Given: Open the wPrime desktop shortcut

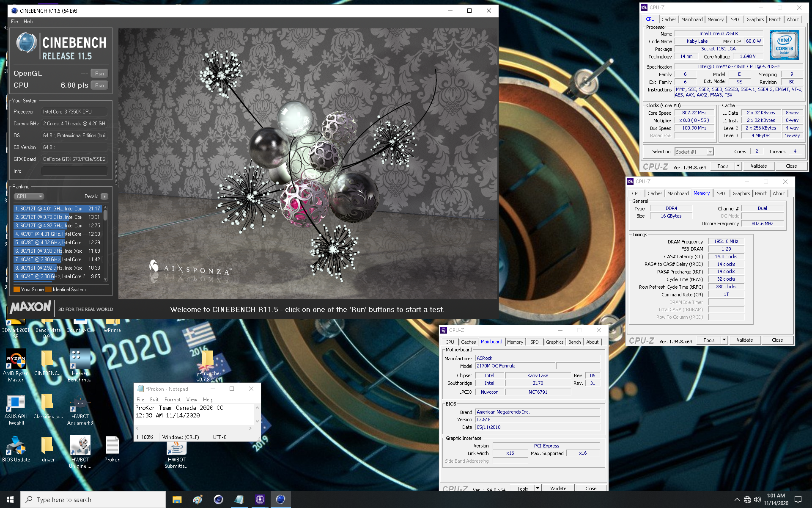Looking at the screenshot, I should point(112,326).
